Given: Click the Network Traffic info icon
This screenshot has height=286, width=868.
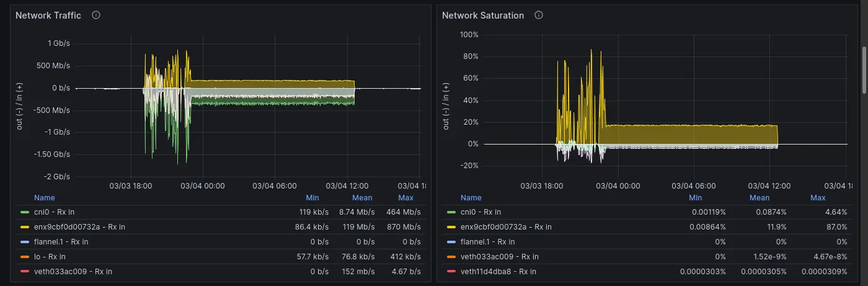Looking at the screenshot, I should 96,16.
